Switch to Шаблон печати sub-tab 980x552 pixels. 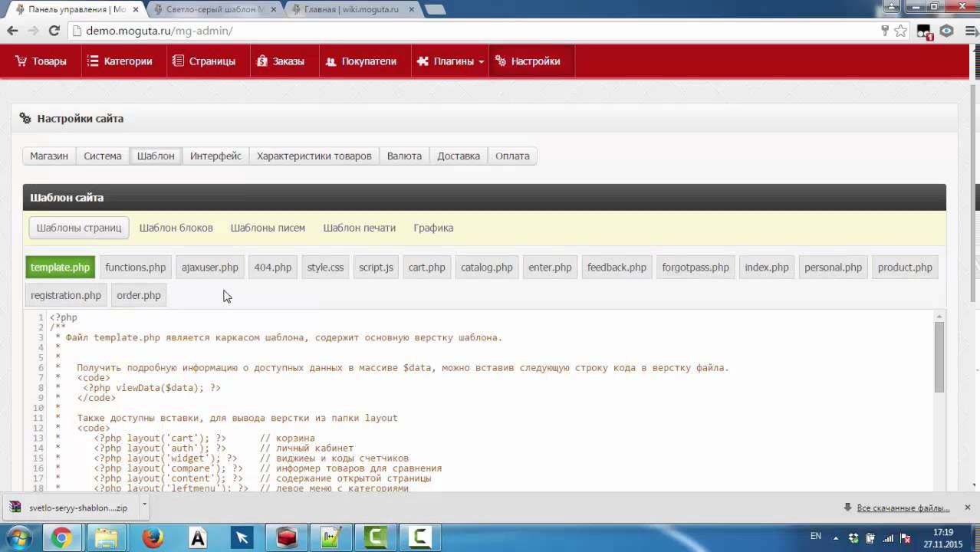click(x=360, y=228)
